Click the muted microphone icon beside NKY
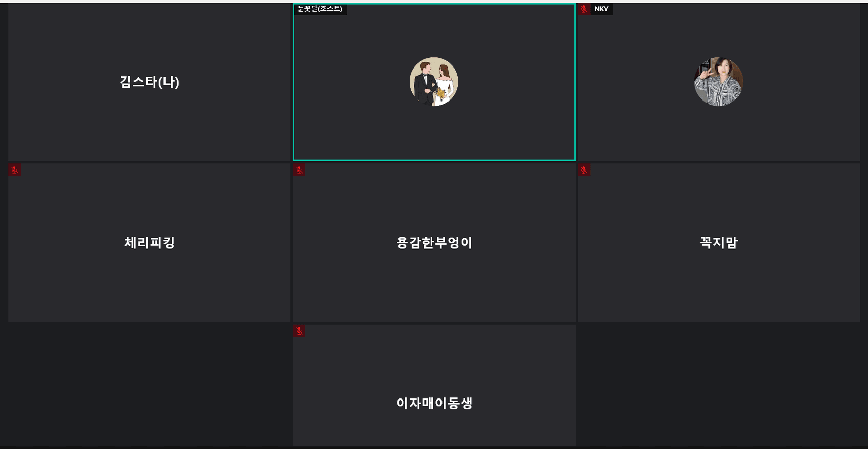 (584, 9)
